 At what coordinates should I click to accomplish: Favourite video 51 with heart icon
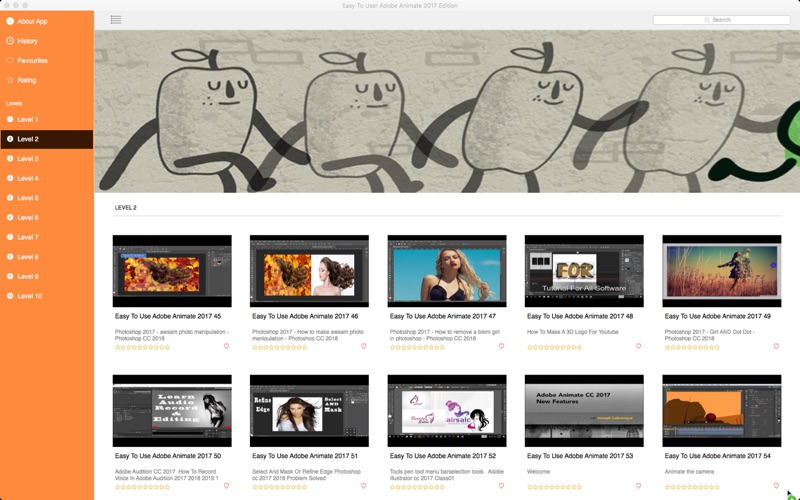coord(364,486)
